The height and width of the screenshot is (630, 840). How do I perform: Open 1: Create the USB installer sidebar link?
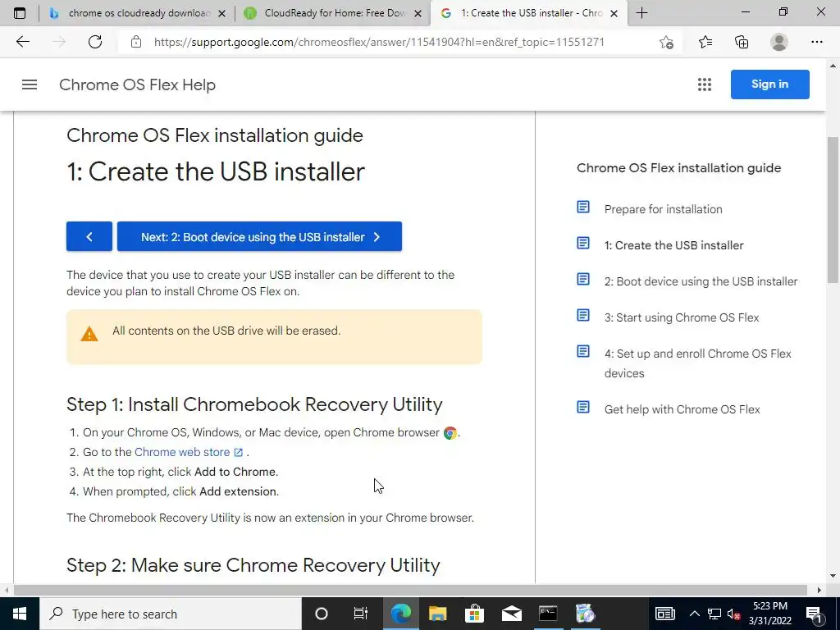coord(674,245)
